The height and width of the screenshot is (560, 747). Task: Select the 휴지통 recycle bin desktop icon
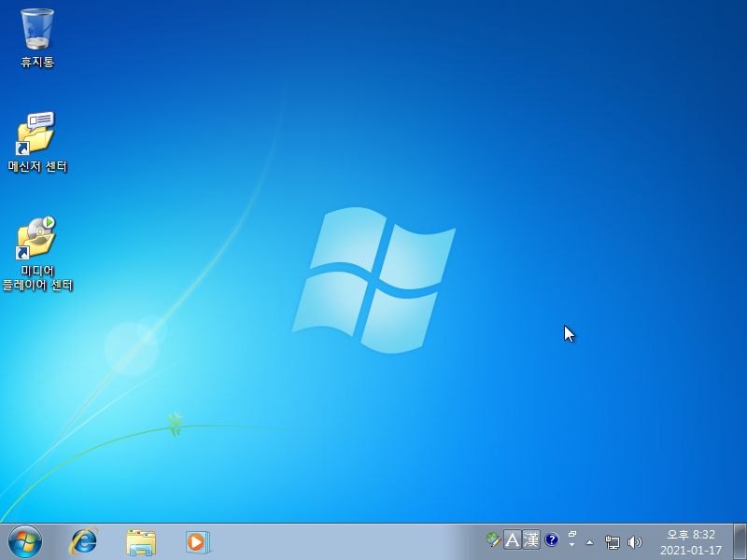tap(37, 38)
